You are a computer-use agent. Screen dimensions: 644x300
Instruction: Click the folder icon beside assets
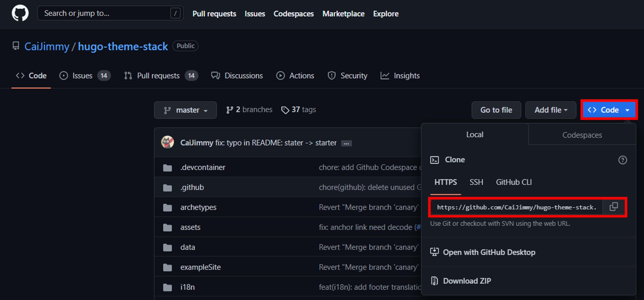coord(167,228)
